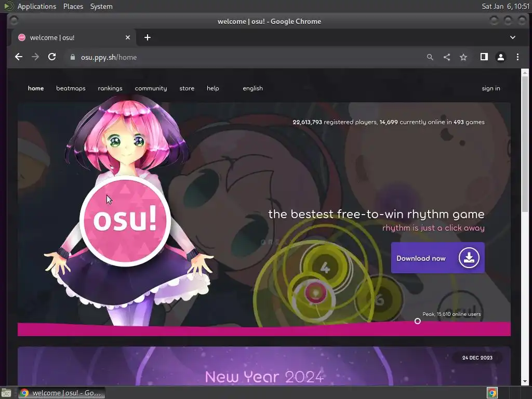The width and height of the screenshot is (532, 399).
Task: Click the '24 DEC 2023' date badge
Action: pyautogui.click(x=477, y=357)
